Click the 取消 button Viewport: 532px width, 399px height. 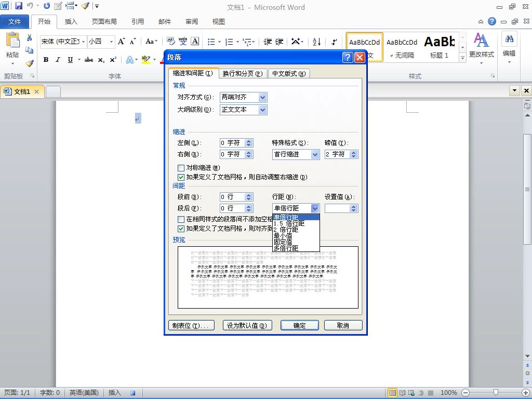point(343,325)
